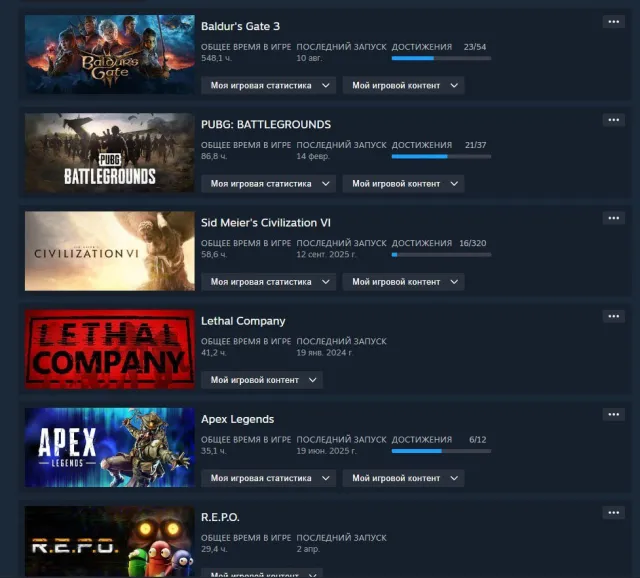Click the '19 июн. 2025 г.' last launch date
Viewport: 640px width, 578px height.
pyautogui.click(x=327, y=451)
